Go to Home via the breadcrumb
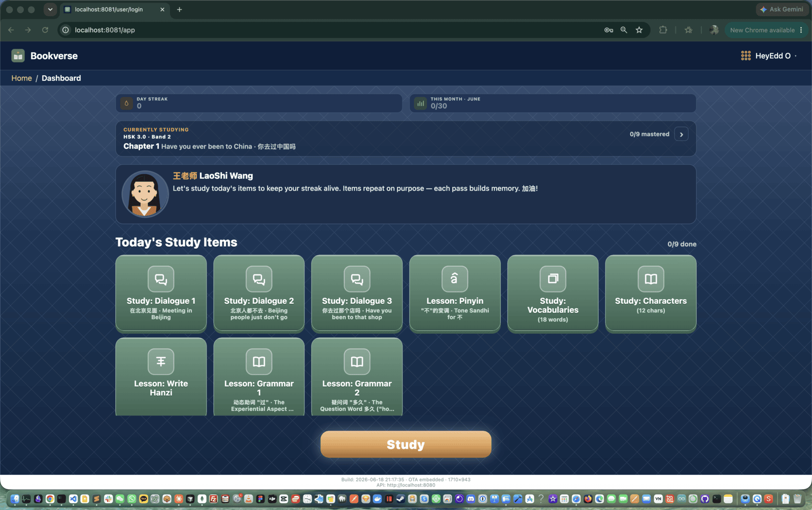 (21, 78)
